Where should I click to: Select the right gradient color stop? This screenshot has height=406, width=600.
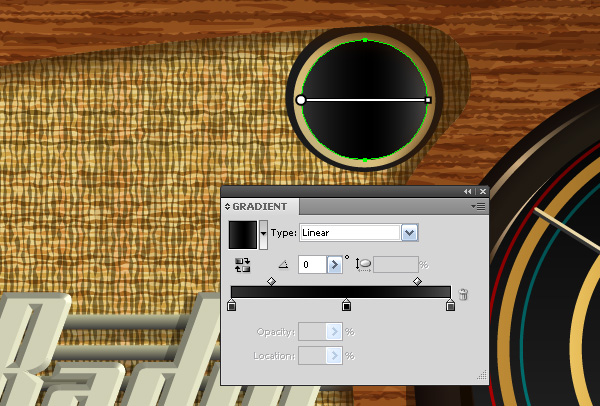click(450, 305)
